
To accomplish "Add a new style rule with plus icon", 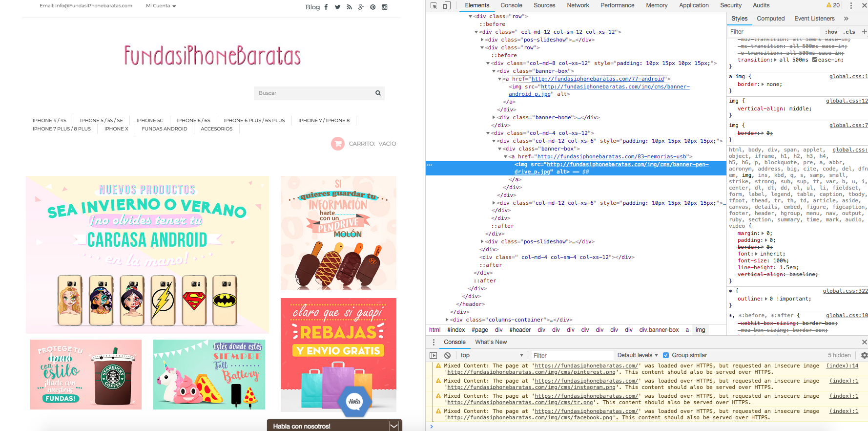I will (864, 32).
